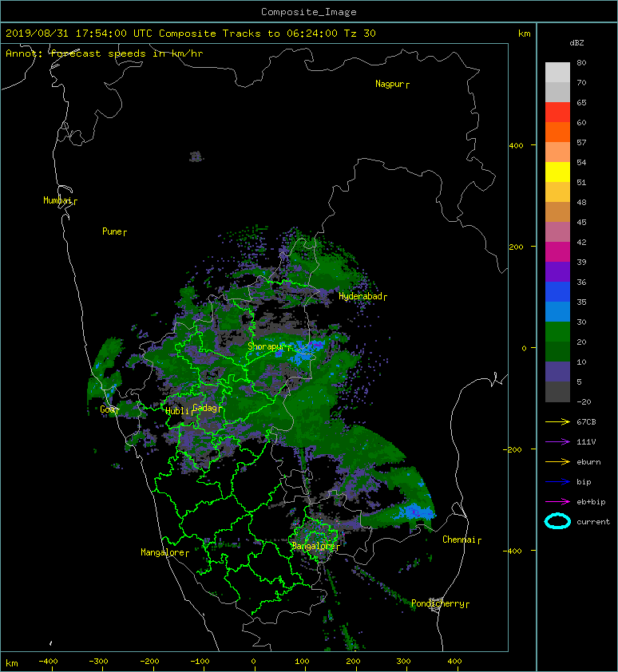Click the 400 tick on the vertical axis

point(517,145)
